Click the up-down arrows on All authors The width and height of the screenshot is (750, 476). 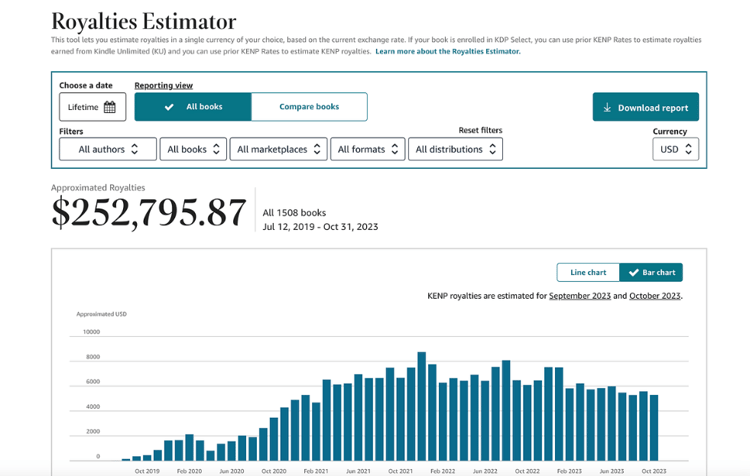134,149
